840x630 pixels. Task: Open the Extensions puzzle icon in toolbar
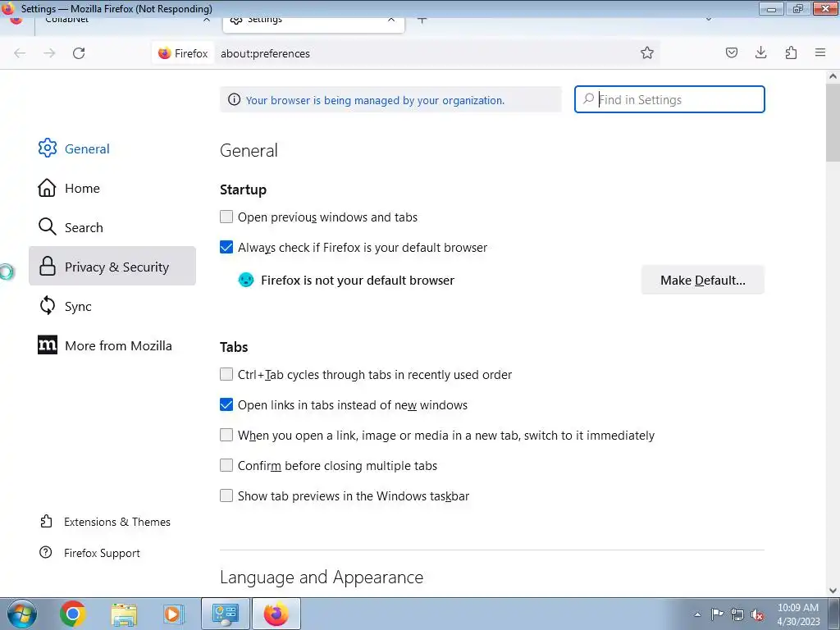[791, 52]
